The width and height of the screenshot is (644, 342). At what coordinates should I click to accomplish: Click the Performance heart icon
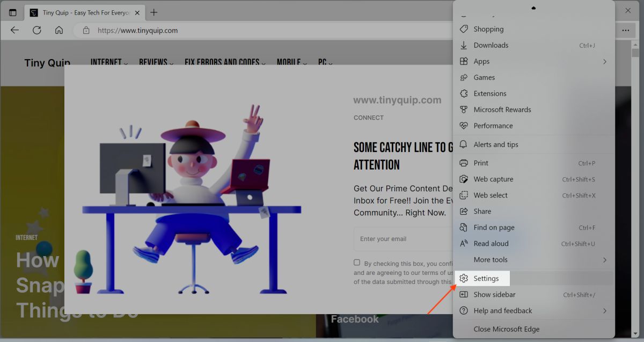(463, 126)
